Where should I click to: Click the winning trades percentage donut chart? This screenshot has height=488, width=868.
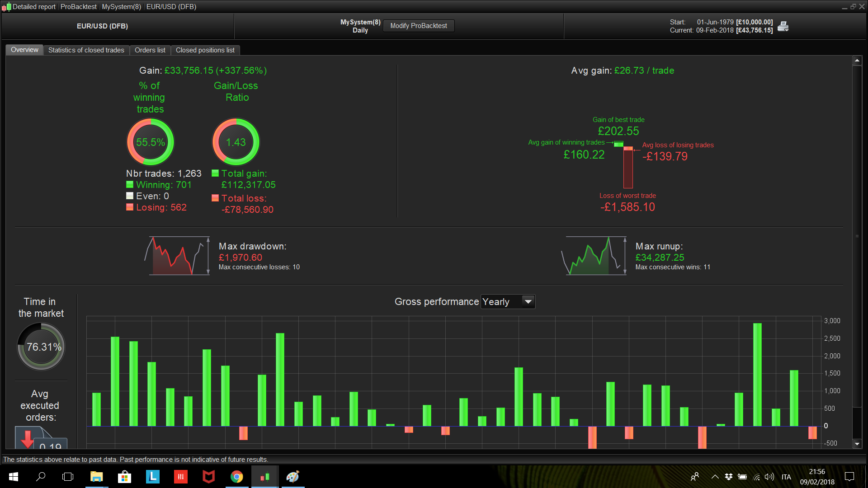150,142
